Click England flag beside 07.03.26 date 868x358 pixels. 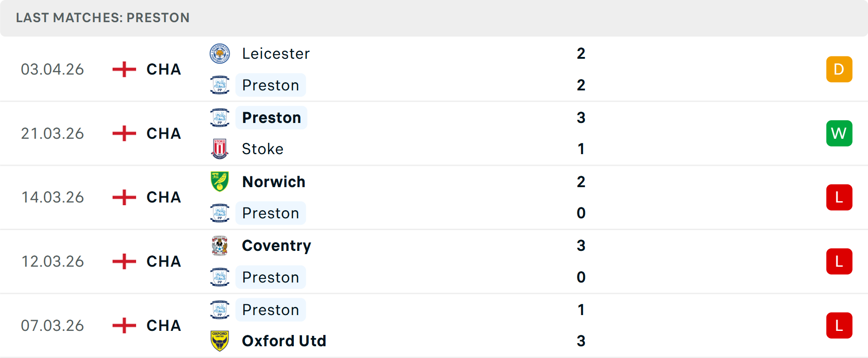124,325
